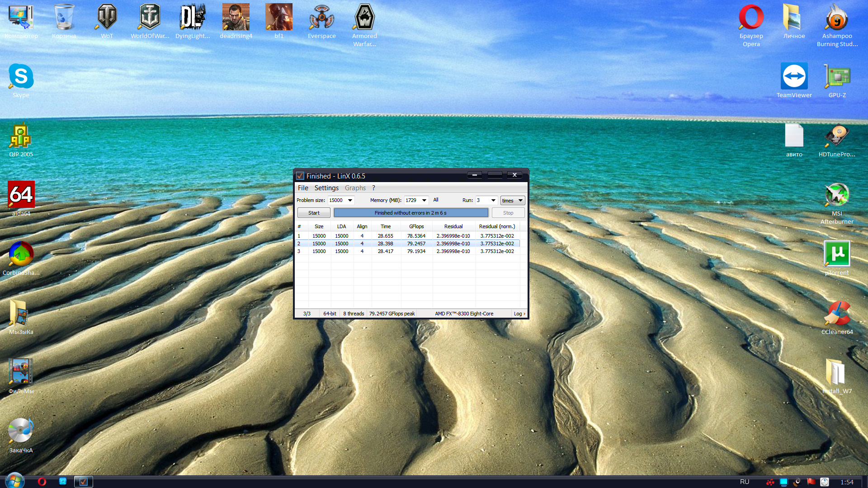This screenshot has width=868, height=488.
Task: Expand the Memory (MiB) dropdown
Action: pyautogui.click(x=424, y=200)
